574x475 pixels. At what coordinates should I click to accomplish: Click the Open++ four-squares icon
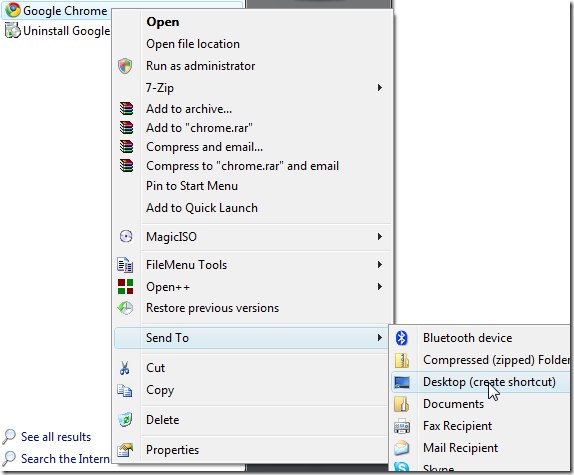click(126, 287)
